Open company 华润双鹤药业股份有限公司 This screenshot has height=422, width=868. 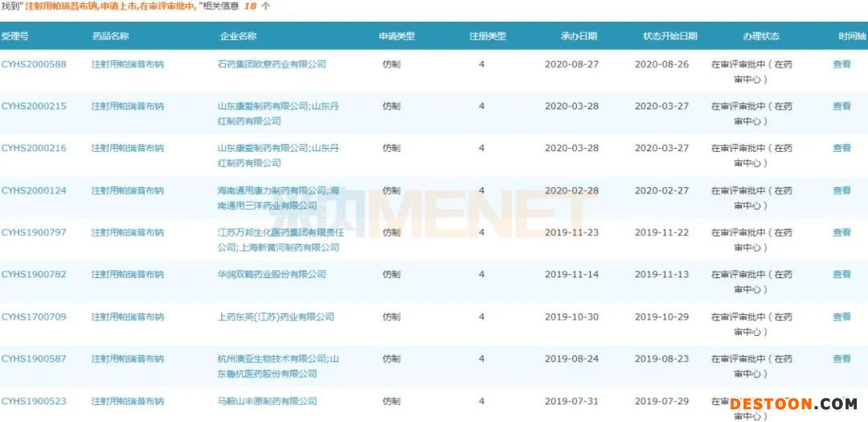coord(272,274)
